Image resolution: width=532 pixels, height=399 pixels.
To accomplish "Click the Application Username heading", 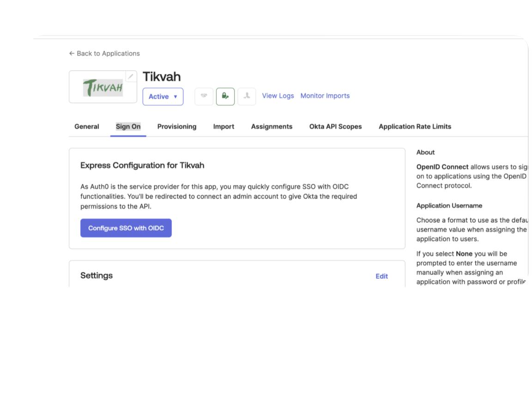I will 449,206.
